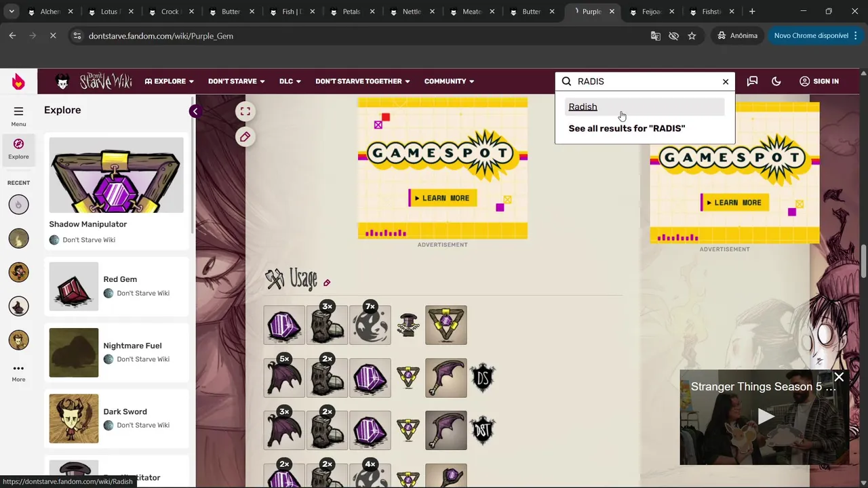Image resolution: width=868 pixels, height=488 pixels.
Task: Open Nightmare Fuel article link
Action: (132, 346)
